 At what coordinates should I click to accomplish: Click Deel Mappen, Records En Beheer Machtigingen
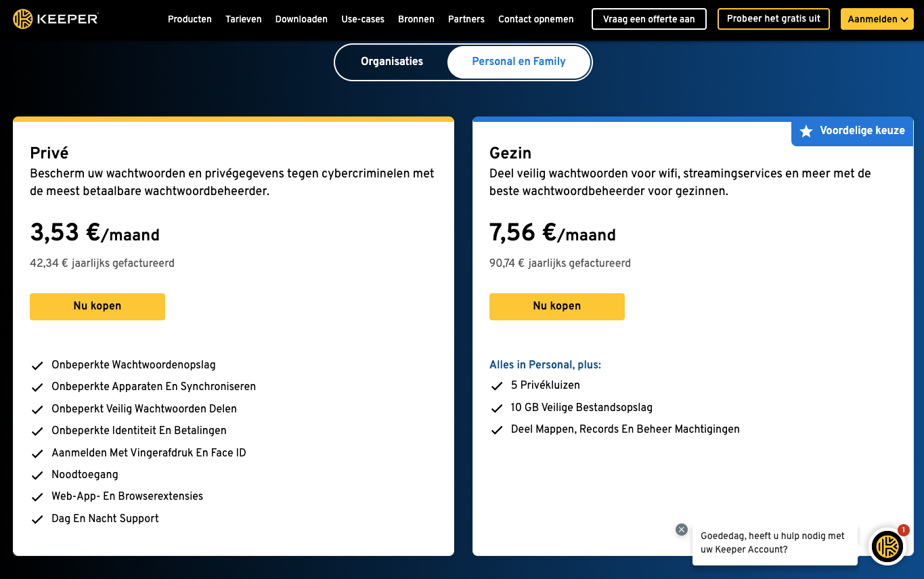pyautogui.click(x=625, y=429)
